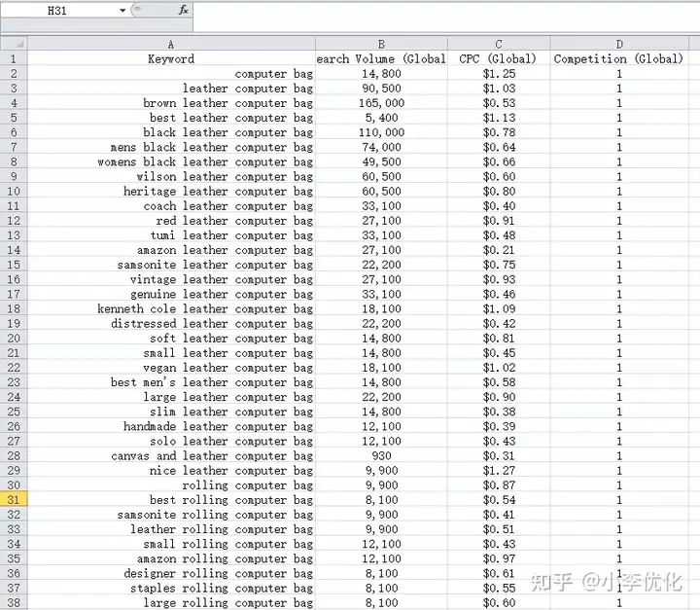Click CPC cell $1.09
The image size is (700, 610).
[x=499, y=308]
